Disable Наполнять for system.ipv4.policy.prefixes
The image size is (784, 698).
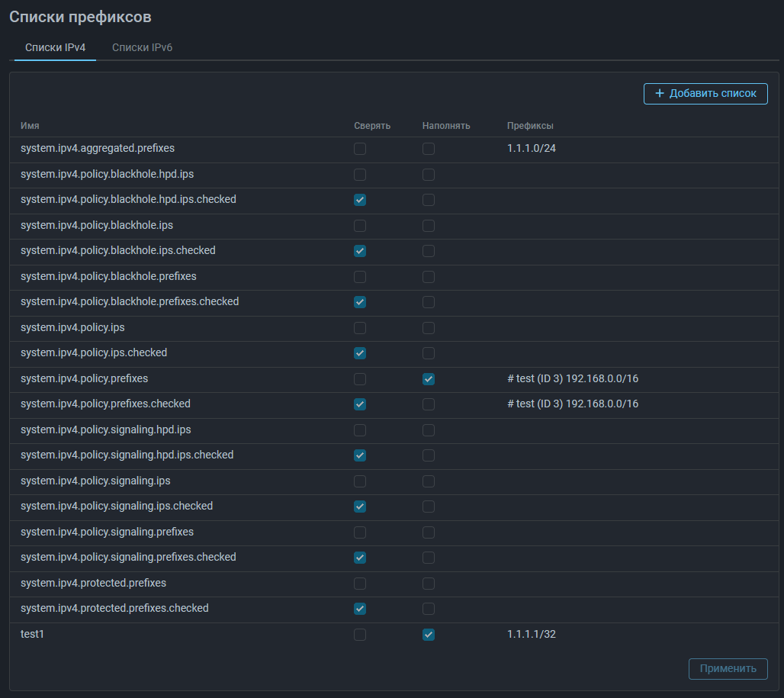point(429,379)
